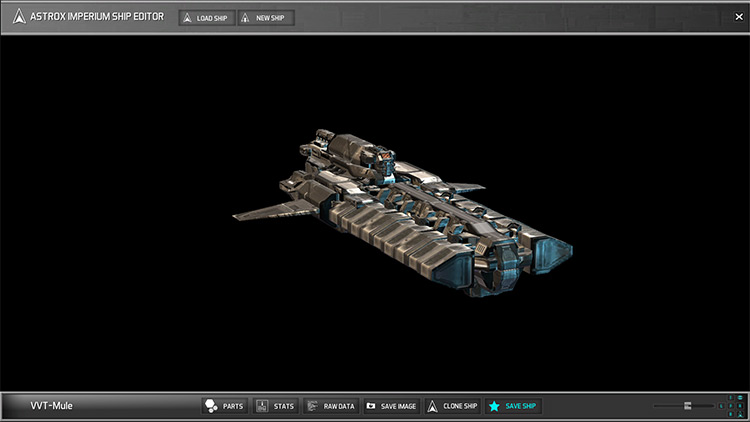The width and height of the screenshot is (750, 422).
Task: Close the Ship Editor window
Action: click(x=739, y=17)
